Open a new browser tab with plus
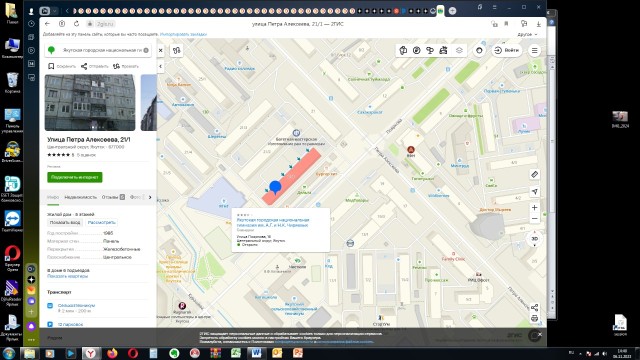Viewport: 640px width, 360px height. point(452,11)
